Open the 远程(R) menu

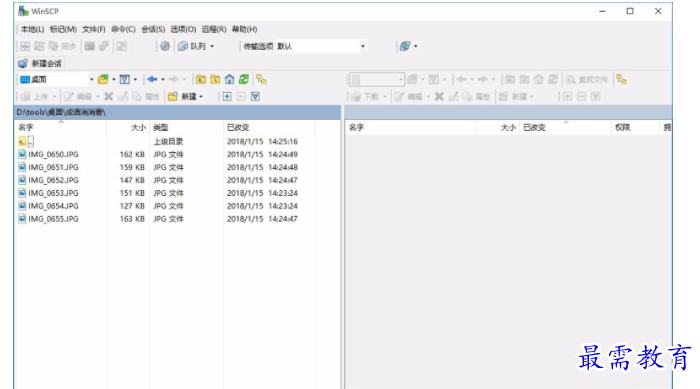214,29
